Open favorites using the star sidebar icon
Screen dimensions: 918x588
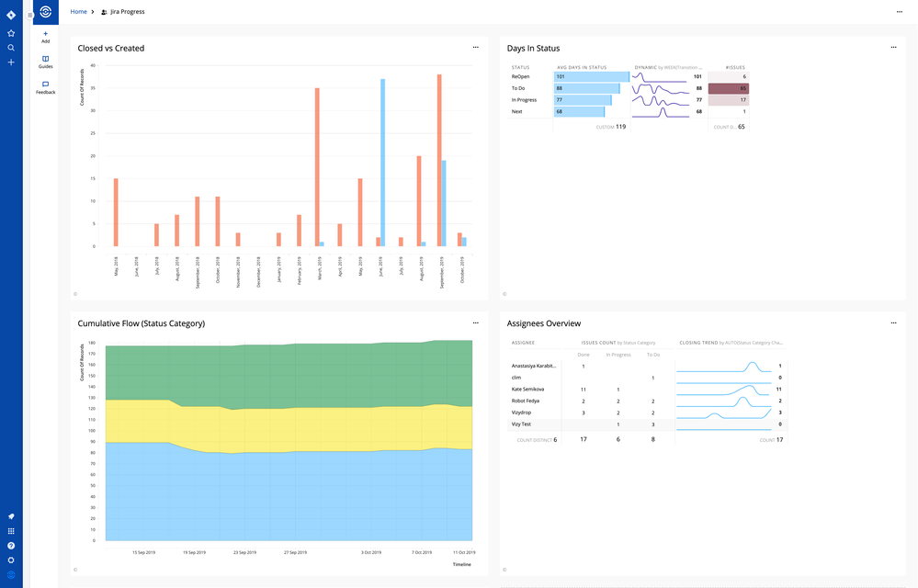10,32
